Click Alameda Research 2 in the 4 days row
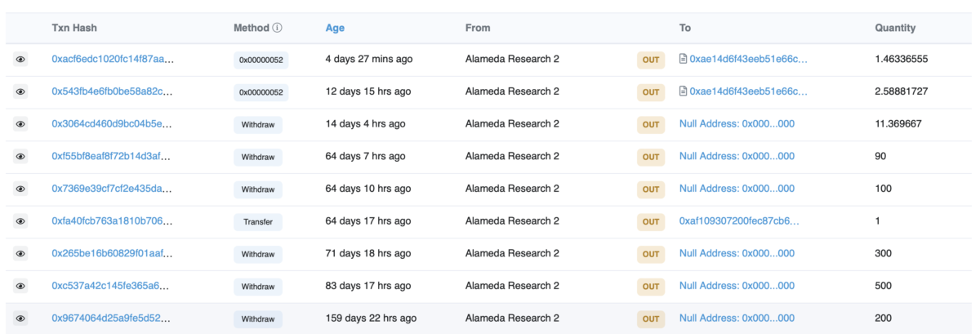The height and width of the screenshot is (334, 980). pyautogui.click(x=512, y=59)
